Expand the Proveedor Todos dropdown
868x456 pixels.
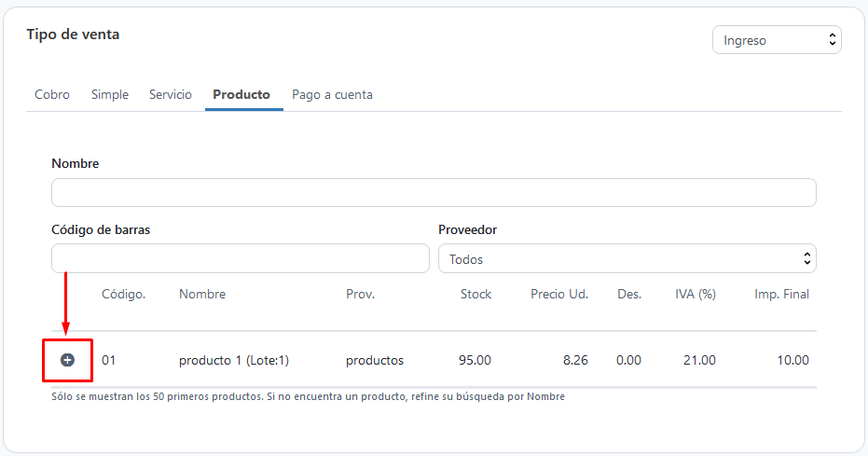[x=627, y=258]
